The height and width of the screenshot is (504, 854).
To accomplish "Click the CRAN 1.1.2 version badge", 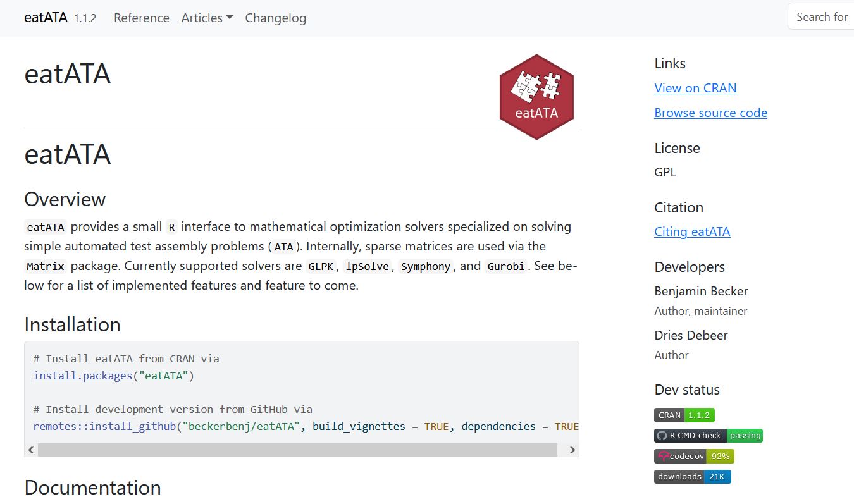I will (684, 415).
